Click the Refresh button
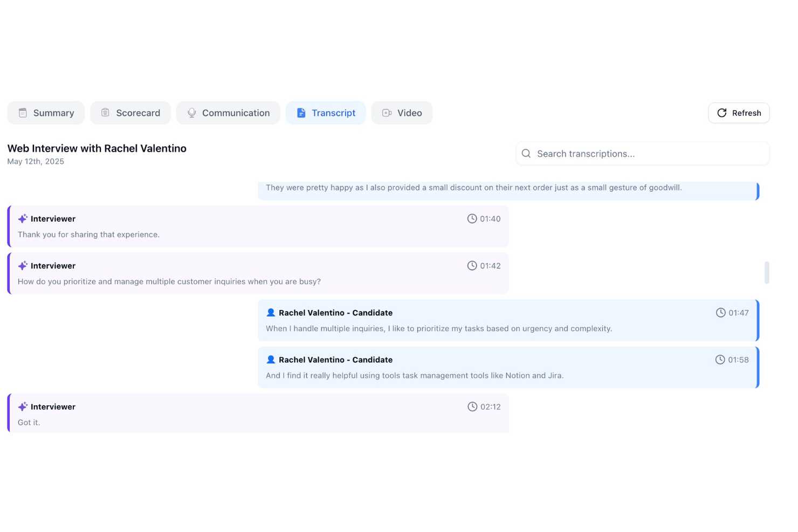Viewport: 798px width, 532px height. pyautogui.click(x=739, y=113)
